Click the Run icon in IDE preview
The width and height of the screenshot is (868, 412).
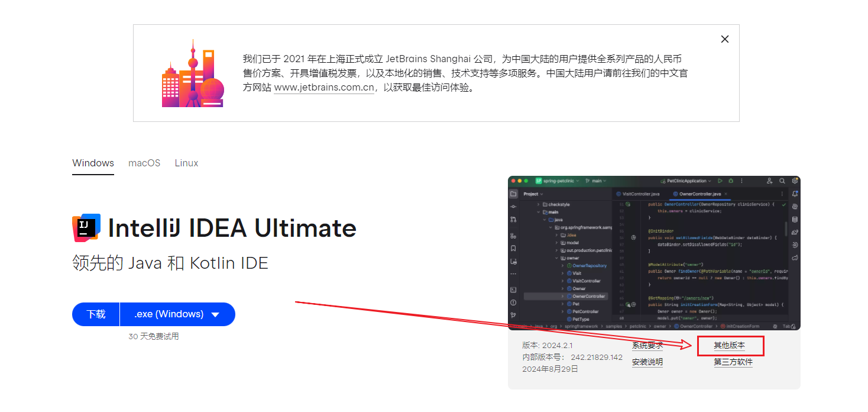click(720, 181)
